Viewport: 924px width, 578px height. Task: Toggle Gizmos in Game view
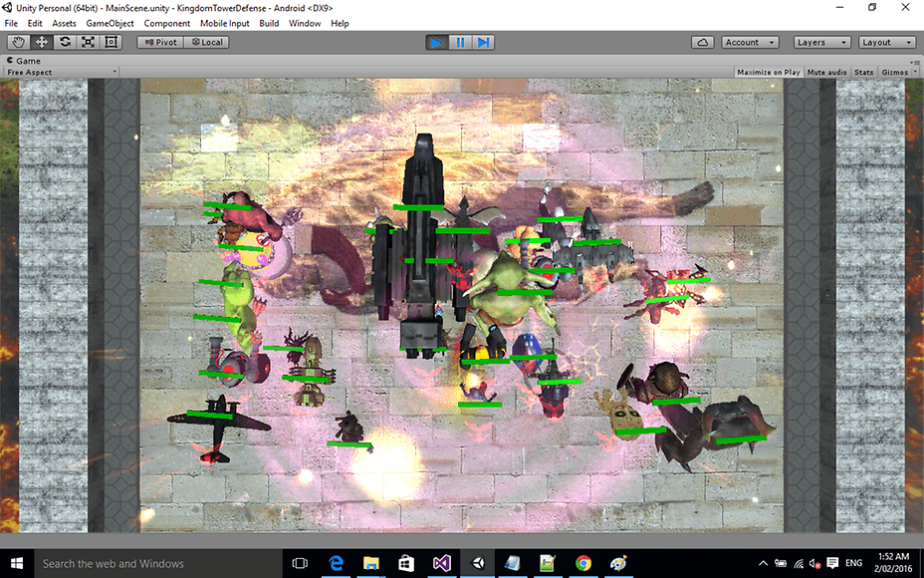click(894, 72)
